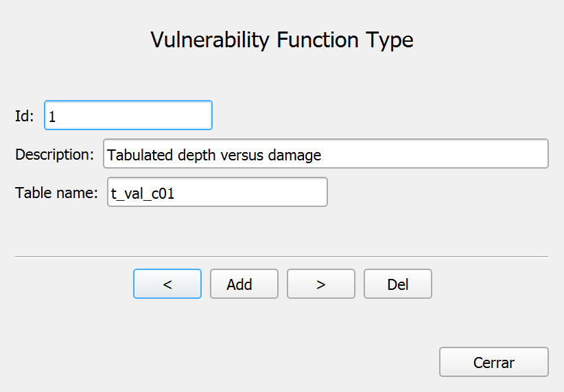This screenshot has height=392, width=564.
Task: Click the Vulnerability Function Type heading
Action: (x=282, y=40)
